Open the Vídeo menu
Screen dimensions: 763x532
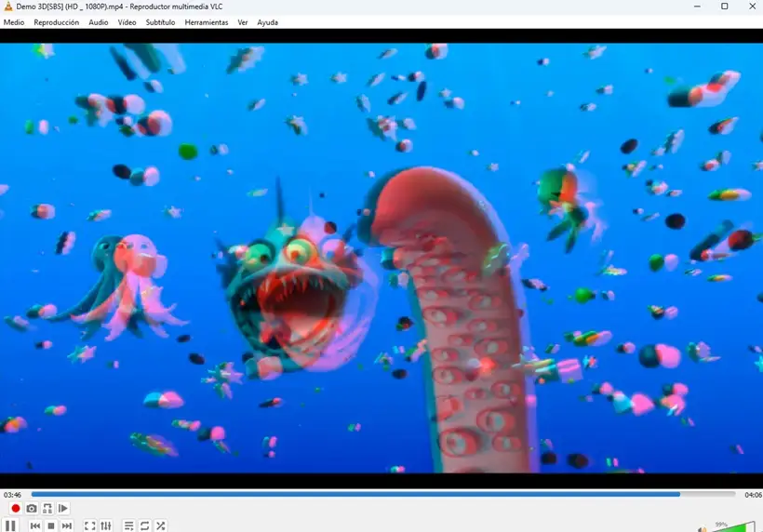(x=127, y=22)
